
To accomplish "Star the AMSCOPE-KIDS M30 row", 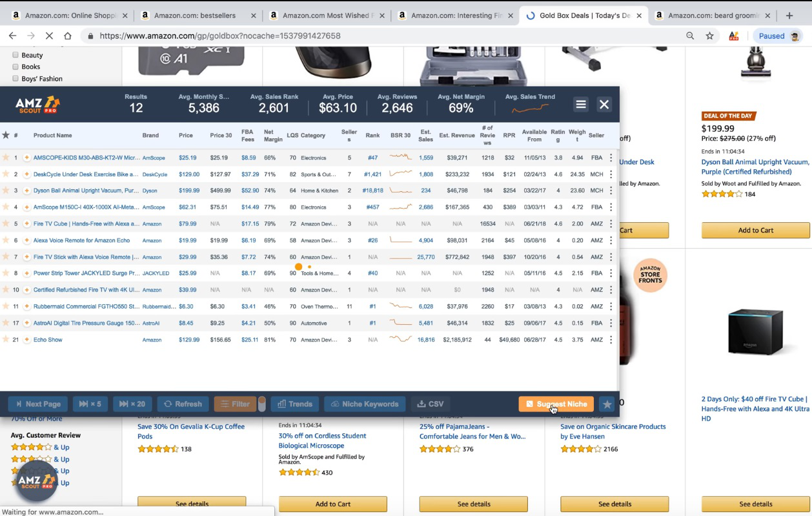I will [6, 158].
